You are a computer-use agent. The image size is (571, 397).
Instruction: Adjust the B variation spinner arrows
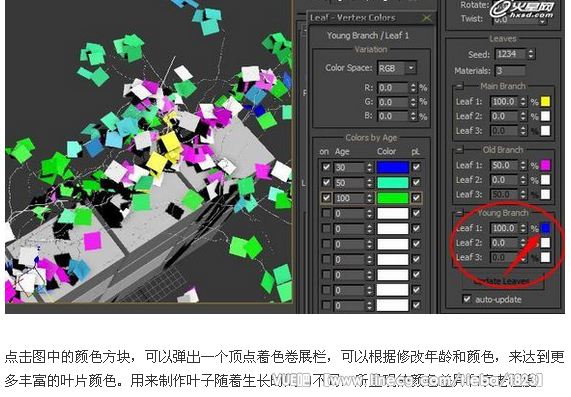coord(413,116)
